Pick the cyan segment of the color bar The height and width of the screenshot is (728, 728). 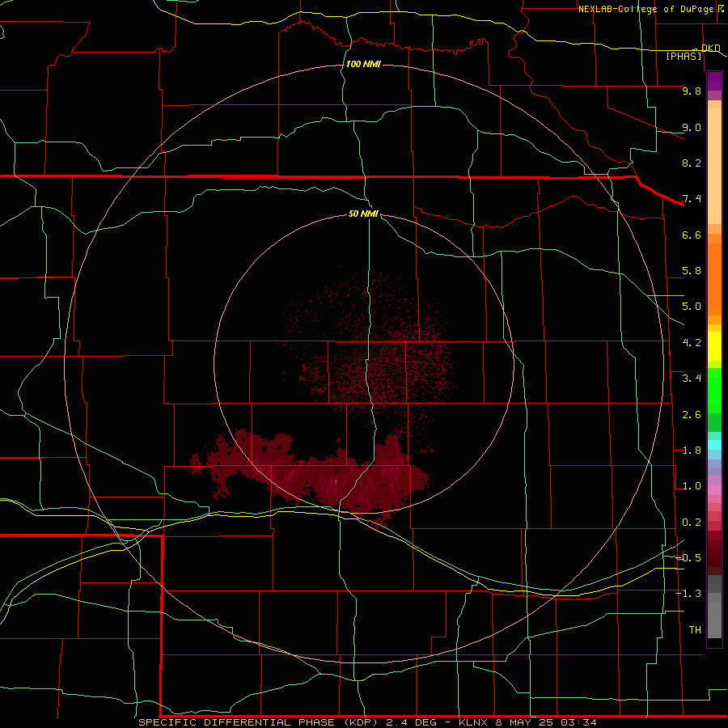tap(714, 445)
